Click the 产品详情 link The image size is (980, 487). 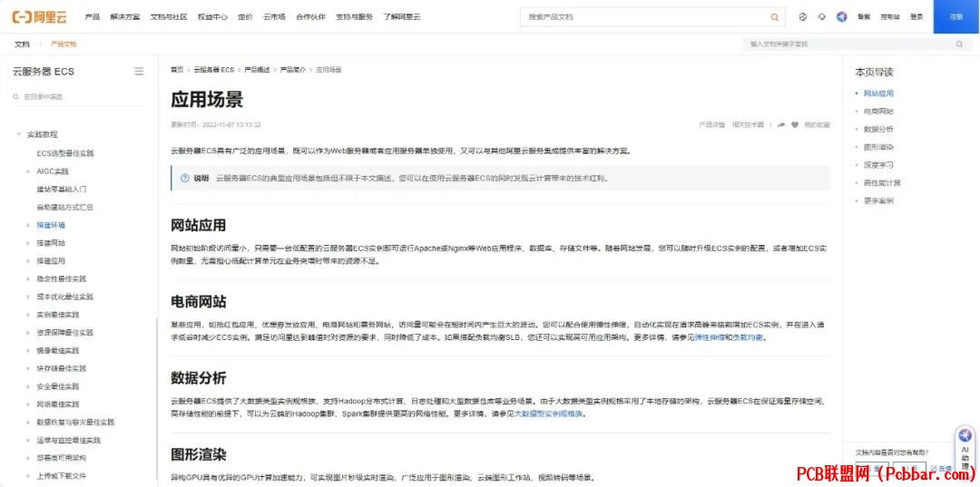tap(712, 125)
